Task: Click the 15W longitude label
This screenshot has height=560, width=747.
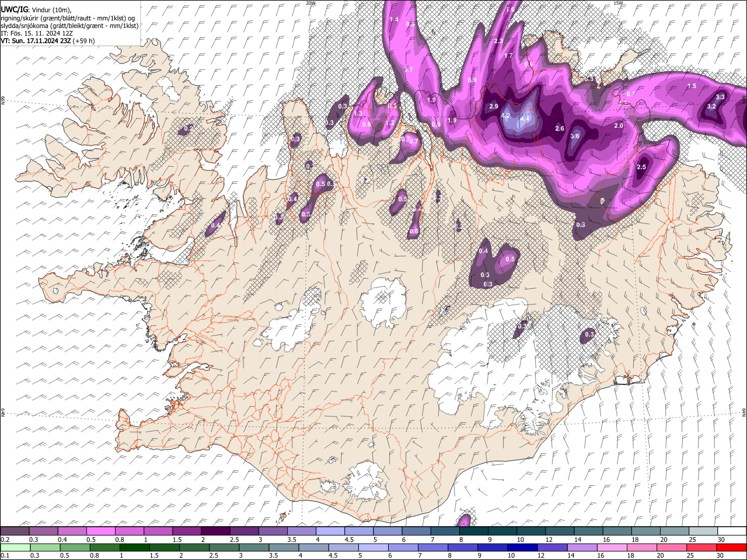Action: 618,3
